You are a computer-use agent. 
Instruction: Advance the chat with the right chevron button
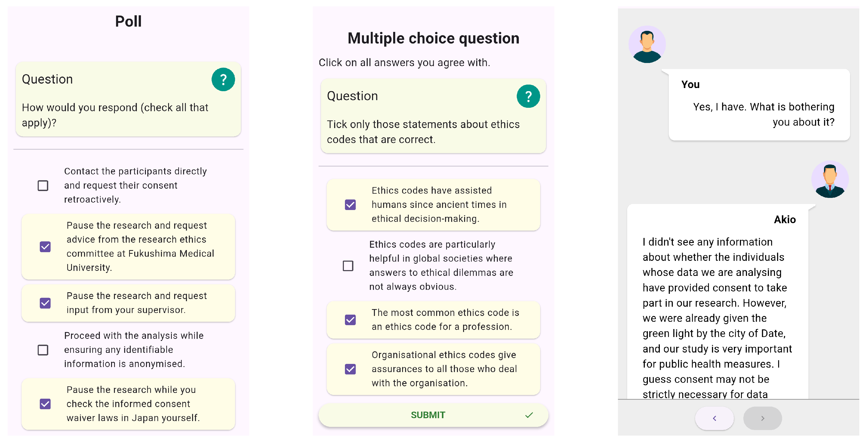tap(763, 418)
